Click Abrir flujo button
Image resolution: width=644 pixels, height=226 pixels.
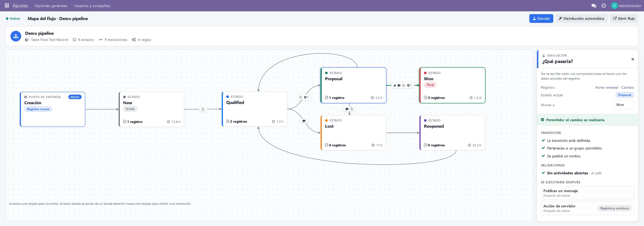(x=624, y=18)
